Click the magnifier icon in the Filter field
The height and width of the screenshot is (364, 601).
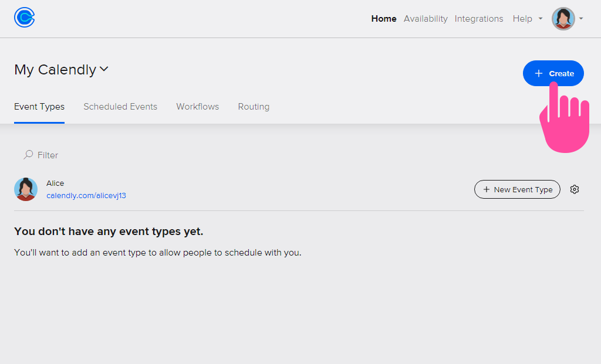tap(28, 155)
